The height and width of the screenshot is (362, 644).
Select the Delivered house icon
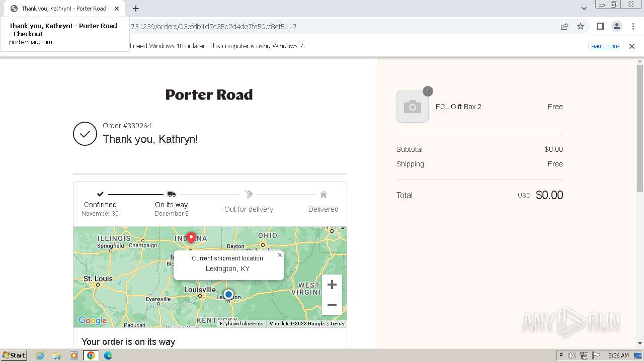[x=324, y=194]
